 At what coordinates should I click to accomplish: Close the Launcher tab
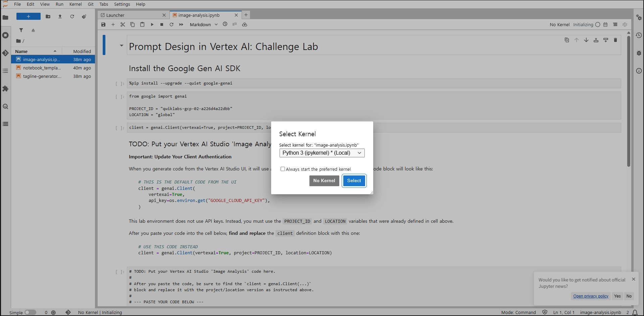pyautogui.click(x=164, y=15)
